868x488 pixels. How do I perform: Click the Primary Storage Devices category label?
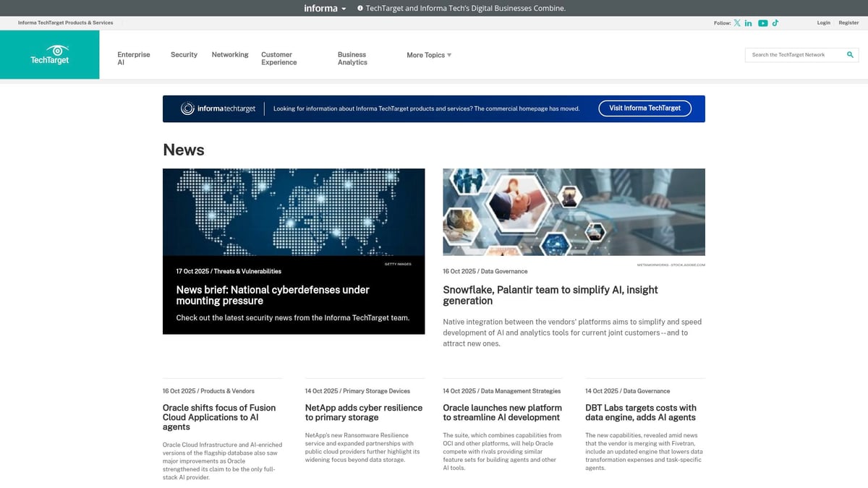click(376, 391)
